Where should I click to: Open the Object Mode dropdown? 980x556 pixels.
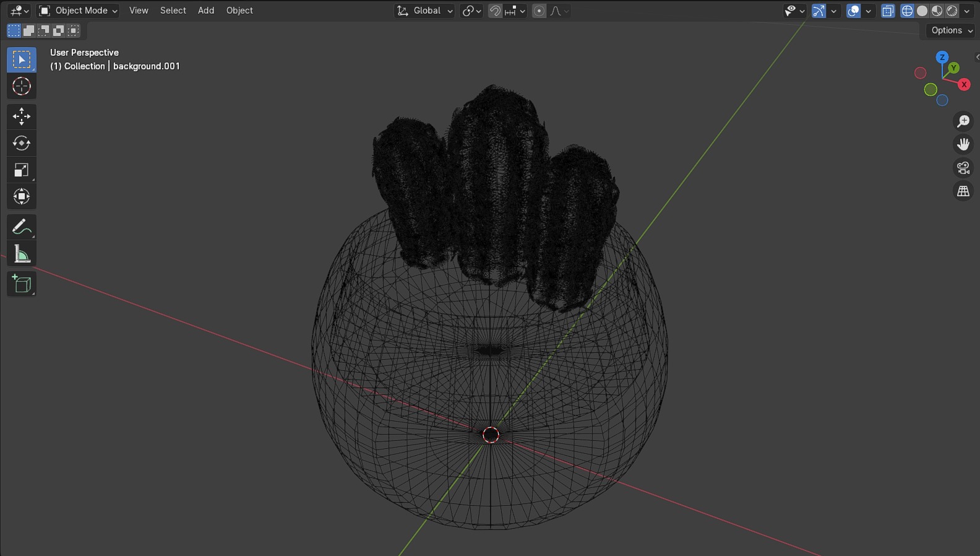pyautogui.click(x=78, y=11)
